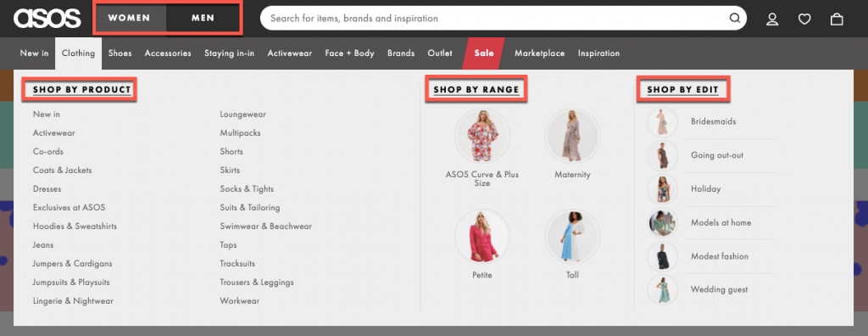The height and width of the screenshot is (336, 868).
Task: Click the Wedding guest thumbnail
Action: (x=663, y=290)
